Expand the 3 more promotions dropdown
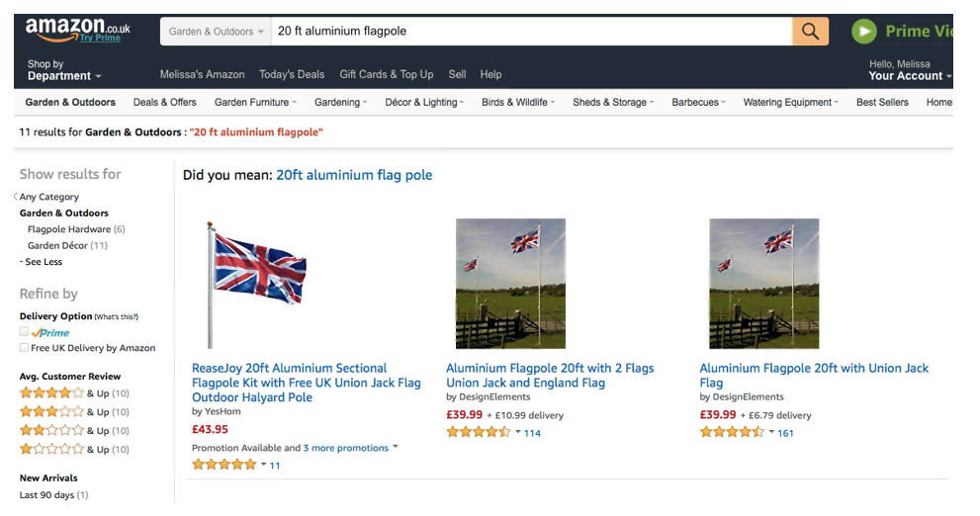 point(350,448)
